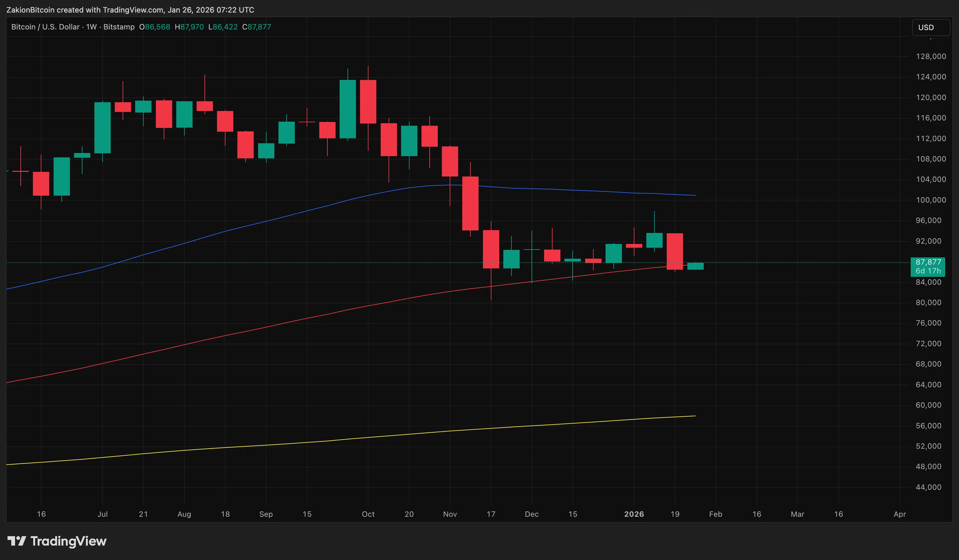Click the 128,000 price axis label
Image resolution: width=959 pixels, height=560 pixels.
pyautogui.click(x=930, y=56)
